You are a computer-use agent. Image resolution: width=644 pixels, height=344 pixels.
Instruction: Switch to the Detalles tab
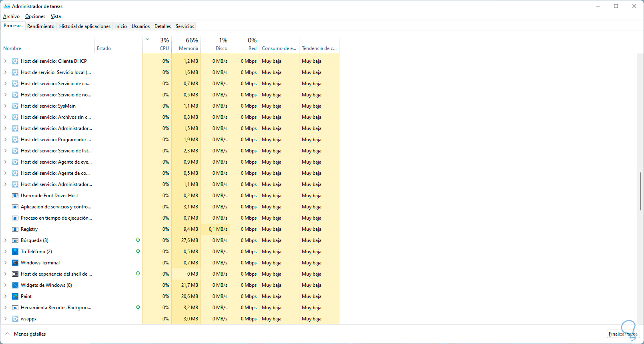click(x=163, y=26)
